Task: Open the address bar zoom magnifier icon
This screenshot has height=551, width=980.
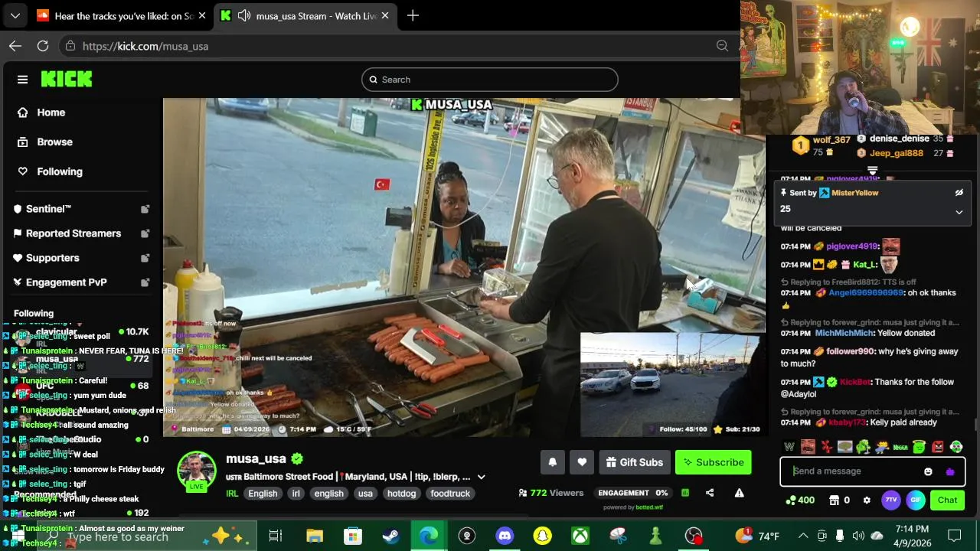Action: [722, 46]
